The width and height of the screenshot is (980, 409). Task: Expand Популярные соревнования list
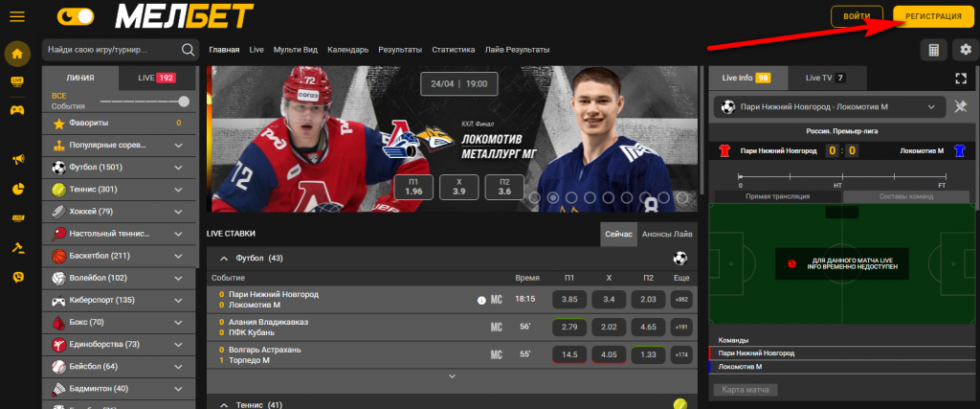(x=179, y=145)
